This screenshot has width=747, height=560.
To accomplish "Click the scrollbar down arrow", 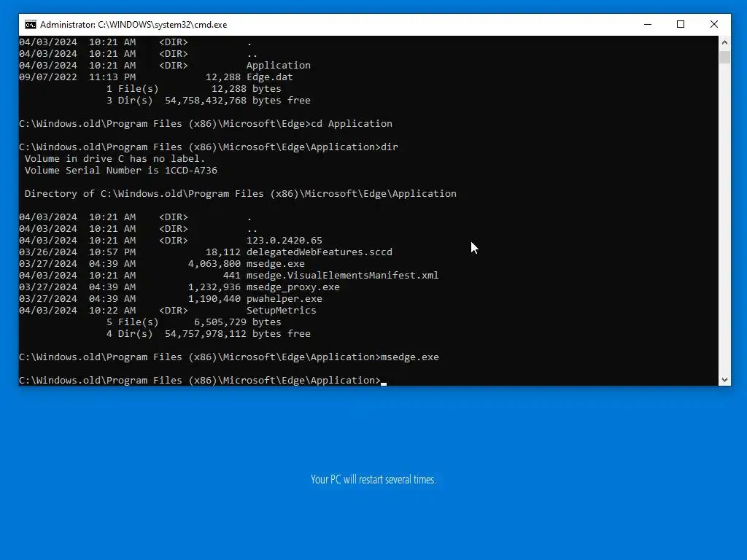I will click(724, 379).
